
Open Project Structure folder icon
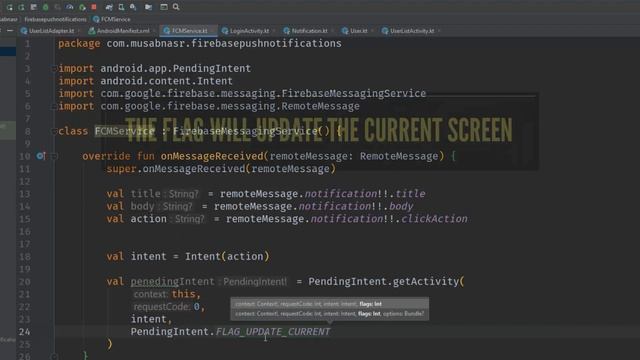[149, 7]
